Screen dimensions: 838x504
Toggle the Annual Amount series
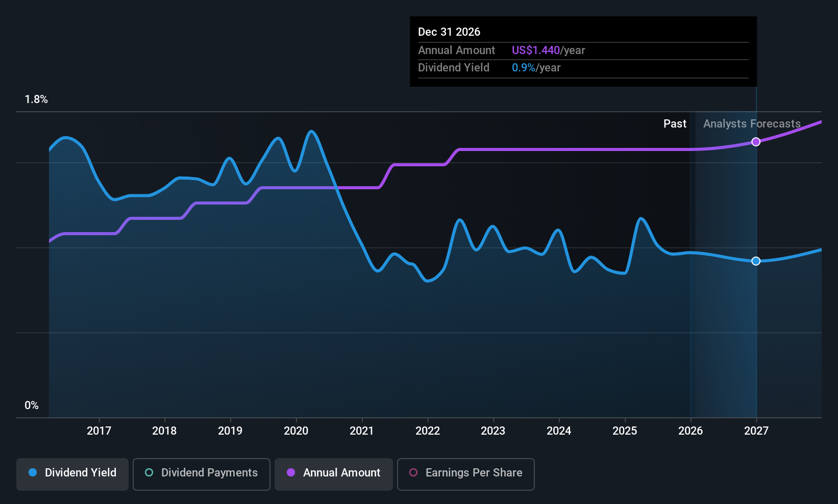(x=334, y=474)
